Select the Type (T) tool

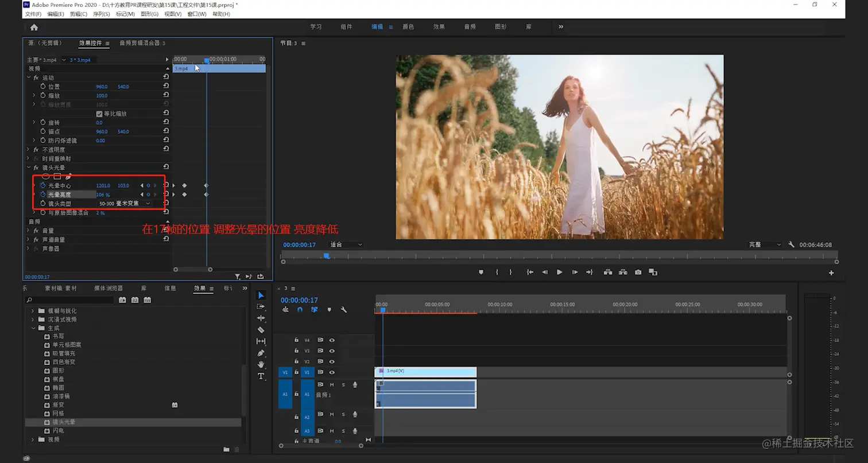coord(261,376)
